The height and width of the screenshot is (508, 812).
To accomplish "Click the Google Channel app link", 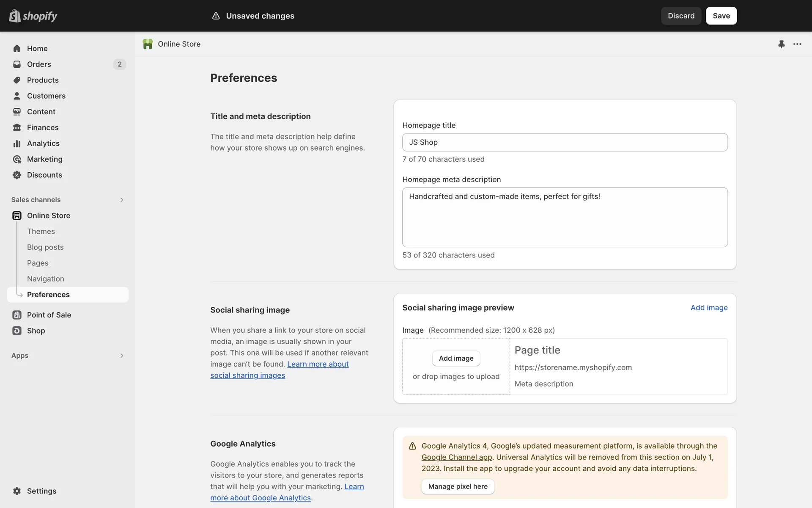I will click(x=457, y=457).
